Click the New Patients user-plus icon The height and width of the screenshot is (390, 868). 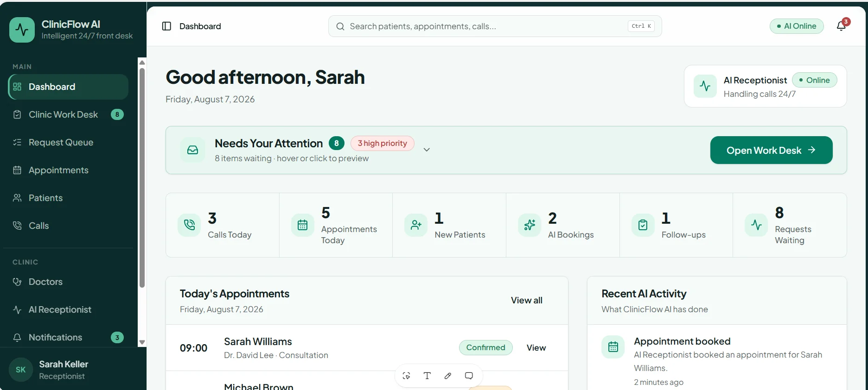[x=416, y=225]
